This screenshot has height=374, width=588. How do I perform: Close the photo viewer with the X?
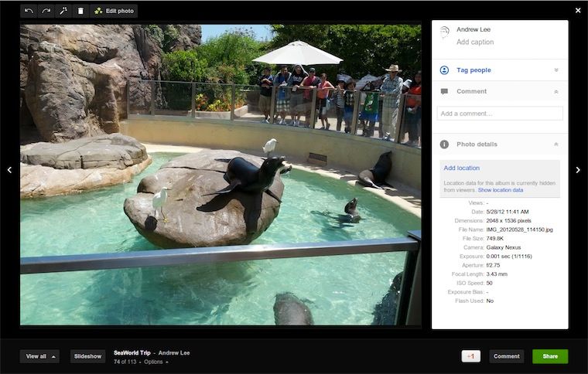[x=578, y=10]
